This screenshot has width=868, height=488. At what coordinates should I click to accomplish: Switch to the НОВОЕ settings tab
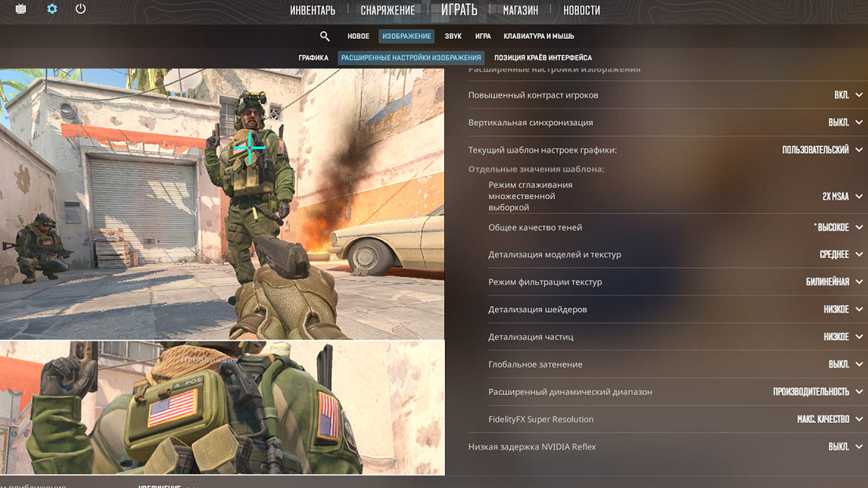click(358, 36)
